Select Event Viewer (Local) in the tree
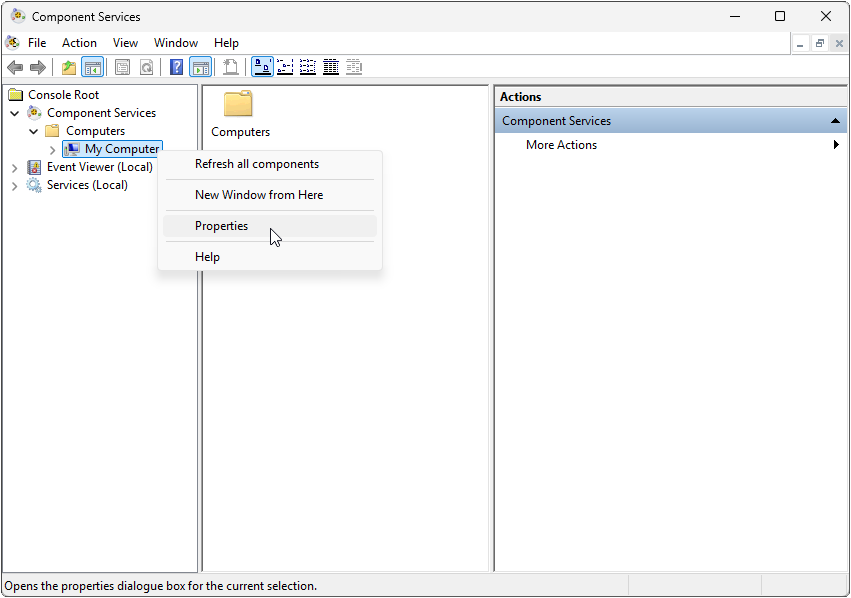The height and width of the screenshot is (598, 851). coord(100,166)
